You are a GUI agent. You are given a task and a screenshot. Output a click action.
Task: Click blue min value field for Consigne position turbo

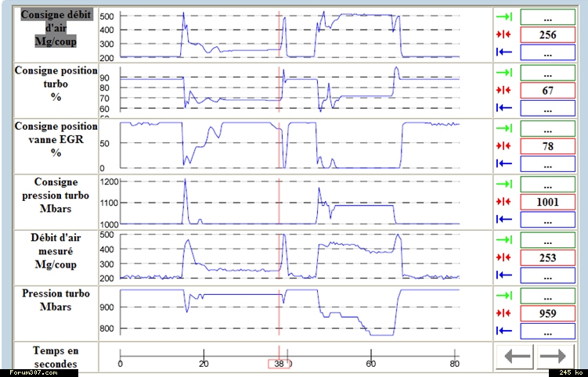547,108
